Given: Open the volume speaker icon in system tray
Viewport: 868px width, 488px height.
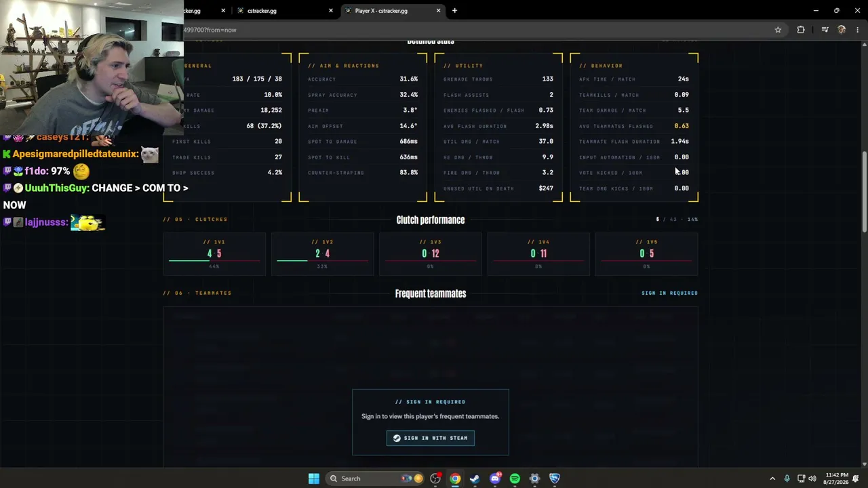Looking at the screenshot, I should [812, 479].
